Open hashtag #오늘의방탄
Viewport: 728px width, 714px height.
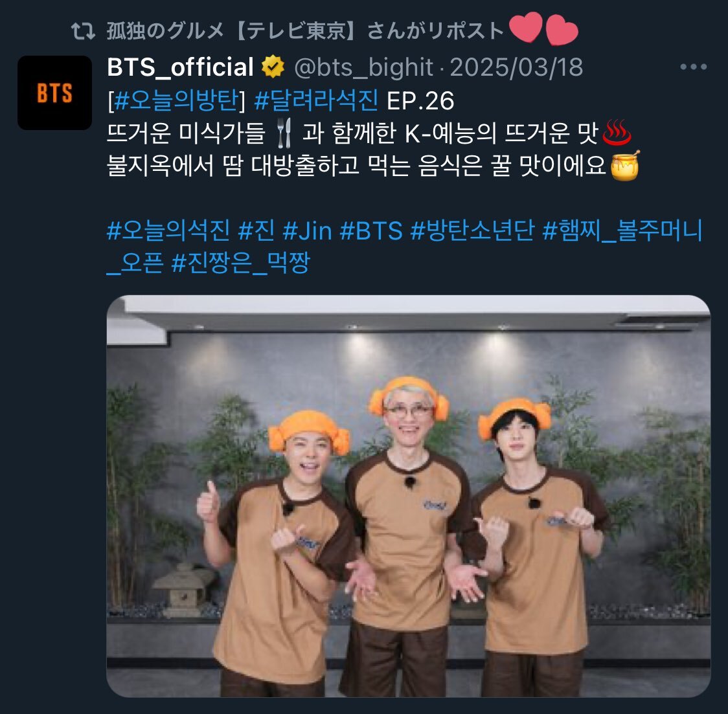(176, 100)
